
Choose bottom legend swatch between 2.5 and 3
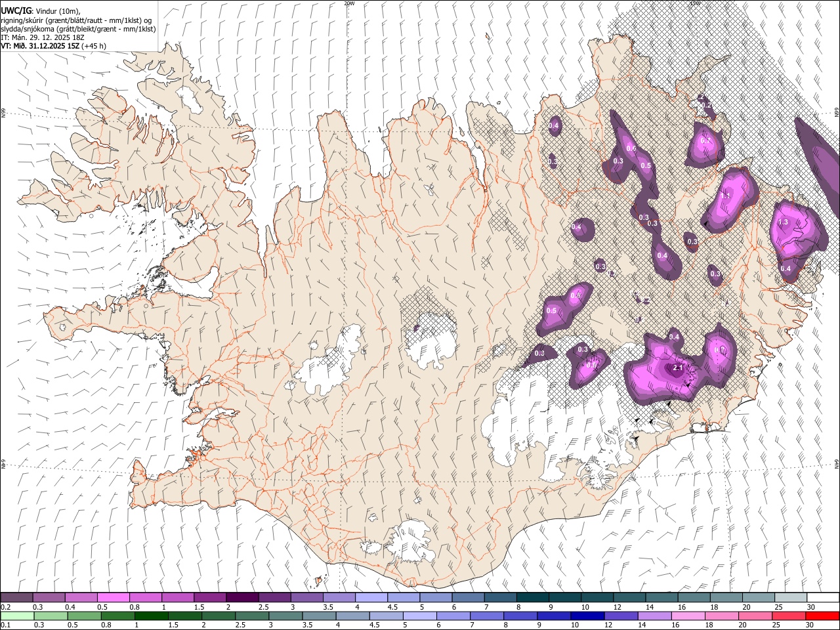[x=253, y=616]
